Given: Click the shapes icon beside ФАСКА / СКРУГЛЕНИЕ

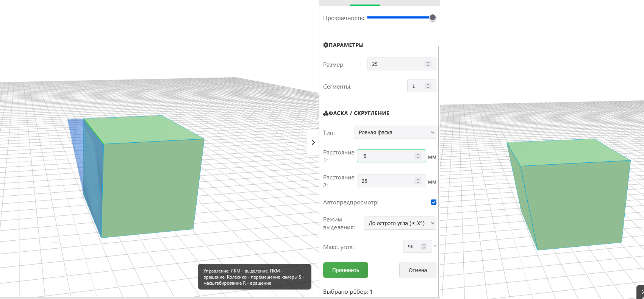Looking at the screenshot, I should point(325,113).
